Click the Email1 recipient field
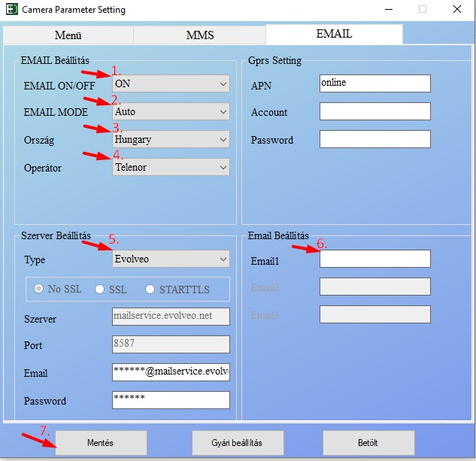Viewport: 476px width, 461px height. (374, 259)
